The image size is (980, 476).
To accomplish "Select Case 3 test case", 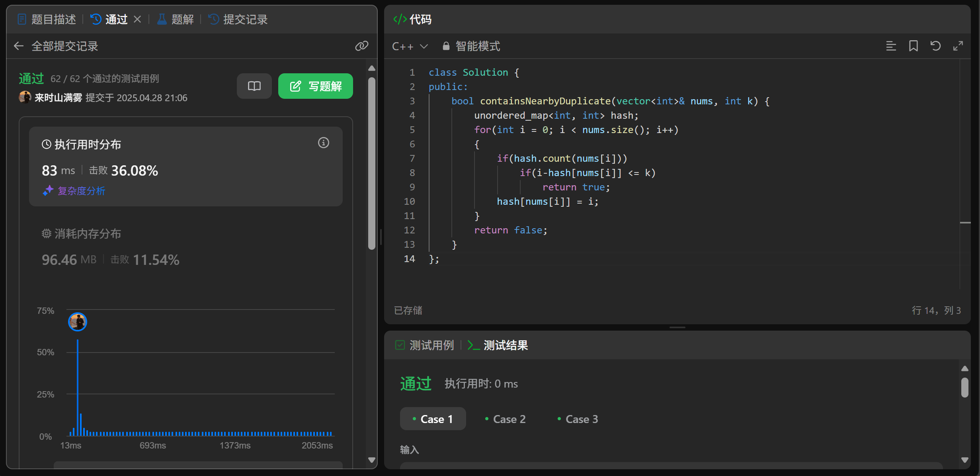I will tap(578, 419).
